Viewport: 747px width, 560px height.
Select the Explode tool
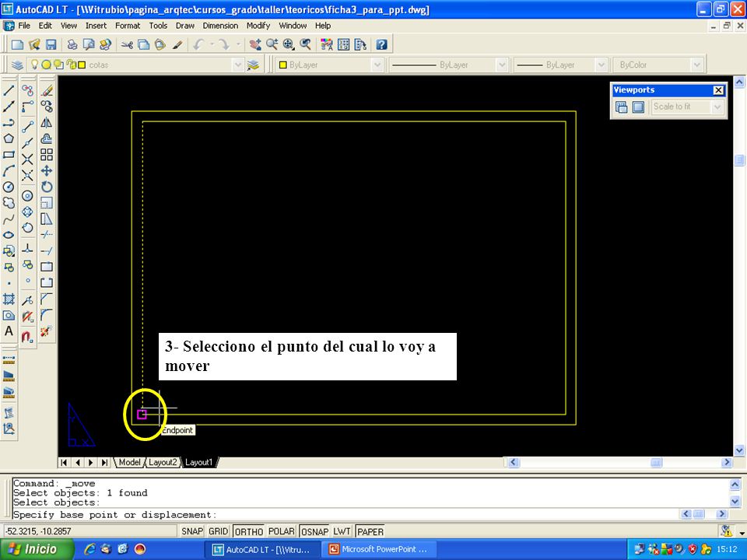[x=47, y=331]
